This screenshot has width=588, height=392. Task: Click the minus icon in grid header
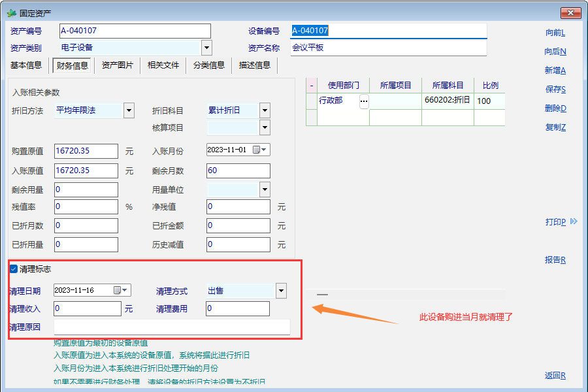pos(312,86)
